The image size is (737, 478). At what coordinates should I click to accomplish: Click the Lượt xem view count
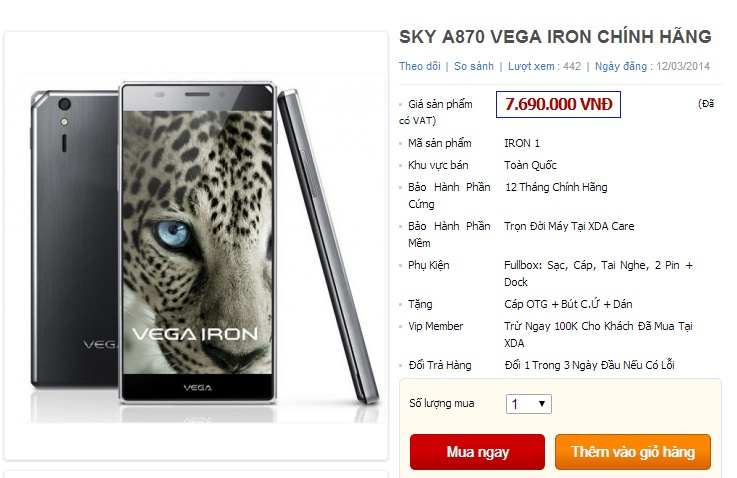point(544,67)
